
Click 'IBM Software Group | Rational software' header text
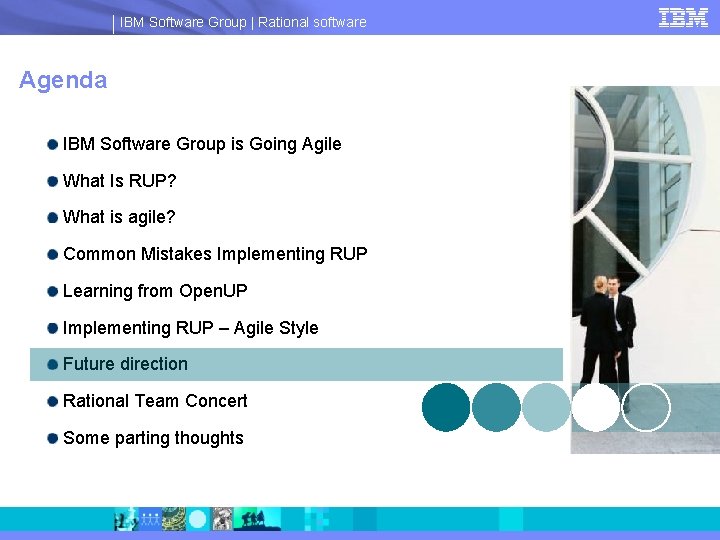click(x=243, y=22)
